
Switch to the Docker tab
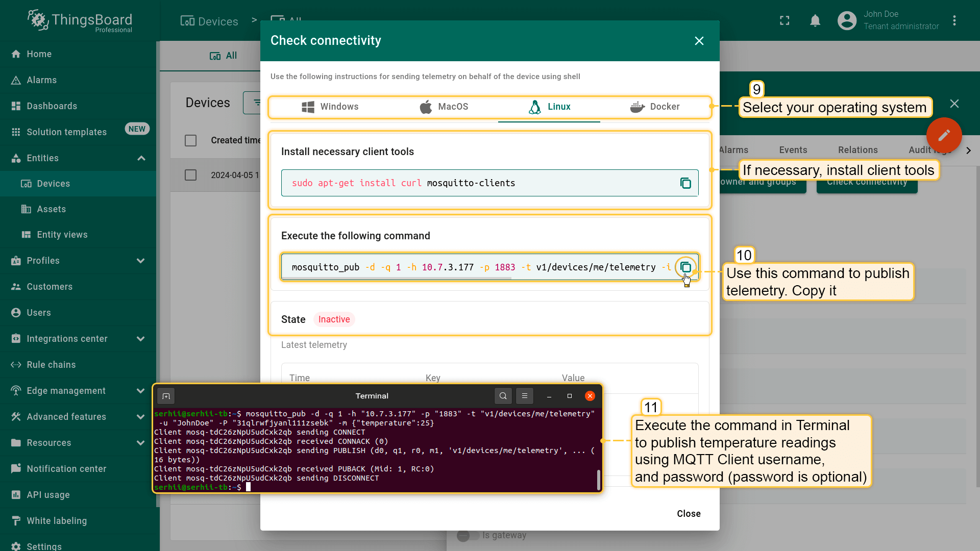coord(655,107)
